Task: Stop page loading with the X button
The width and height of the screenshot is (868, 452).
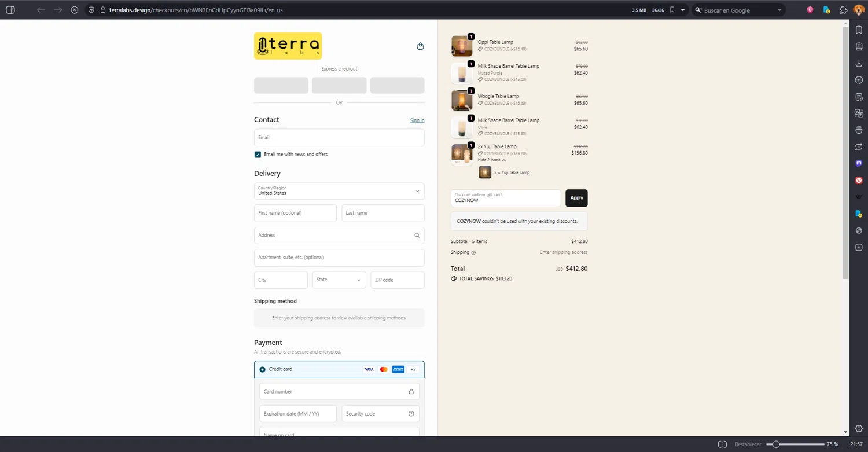Action: (x=75, y=10)
